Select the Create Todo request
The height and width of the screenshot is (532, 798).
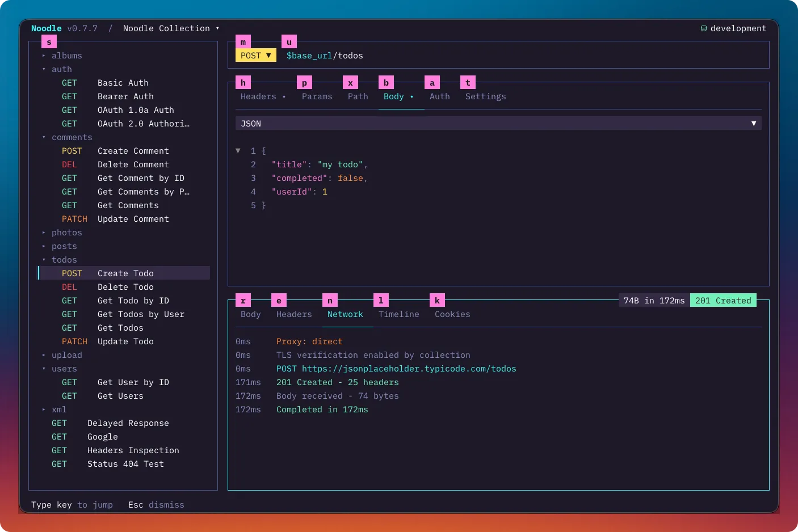(124, 273)
